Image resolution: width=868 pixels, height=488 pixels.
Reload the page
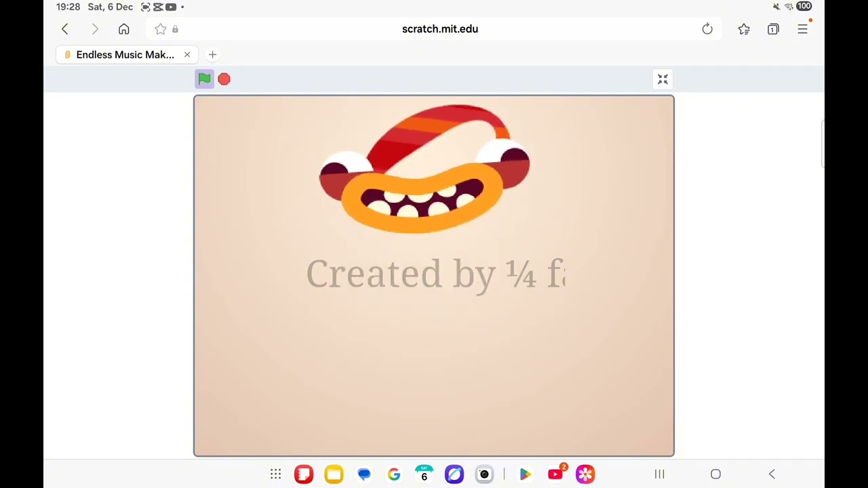707,29
